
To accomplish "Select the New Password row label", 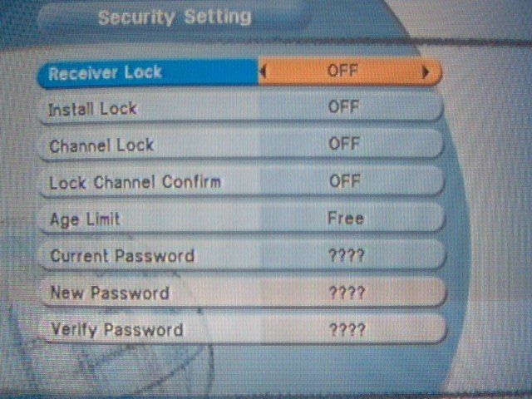I will [110, 293].
